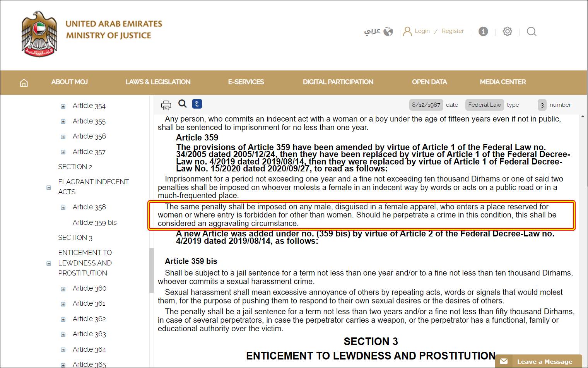Open the MEDIA CENTER menu
Image resolution: width=588 pixels, height=368 pixels.
point(503,82)
